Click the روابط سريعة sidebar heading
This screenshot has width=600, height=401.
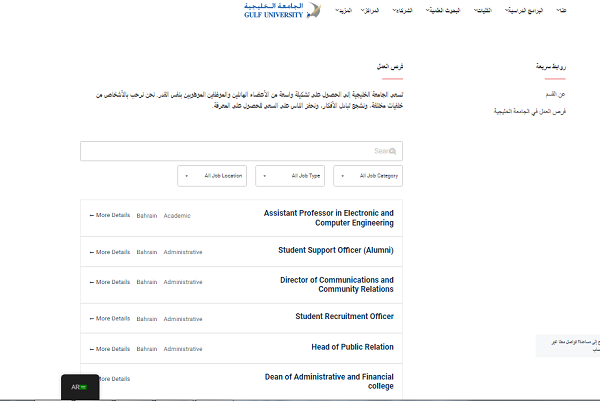pyautogui.click(x=551, y=67)
